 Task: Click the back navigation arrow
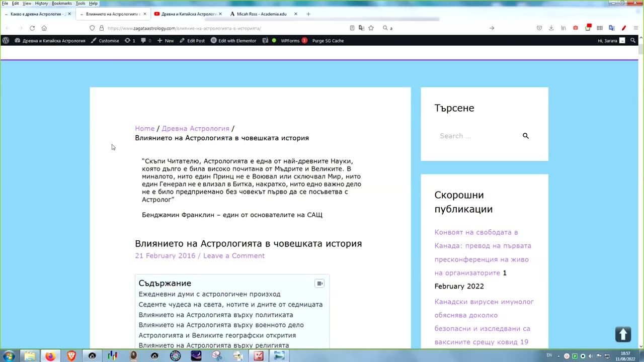pyautogui.click(x=8, y=28)
